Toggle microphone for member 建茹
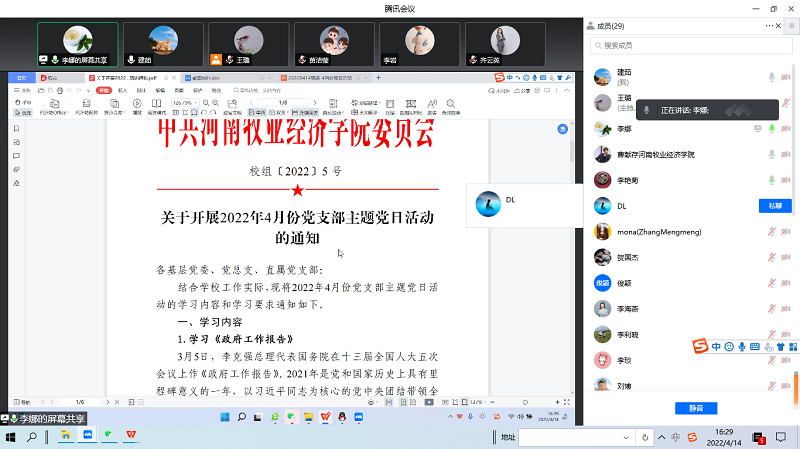800x449 pixels. point(771,77)
